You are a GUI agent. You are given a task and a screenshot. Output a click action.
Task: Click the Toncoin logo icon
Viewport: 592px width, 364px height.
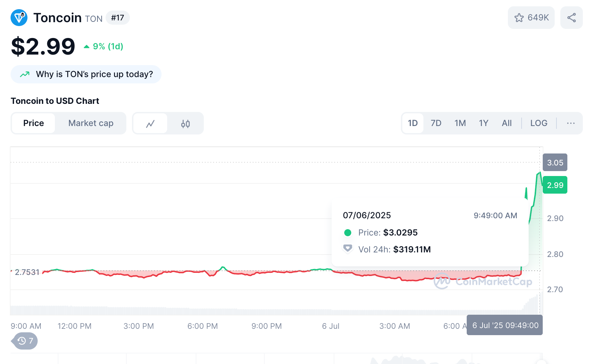(x=19, y=18)
